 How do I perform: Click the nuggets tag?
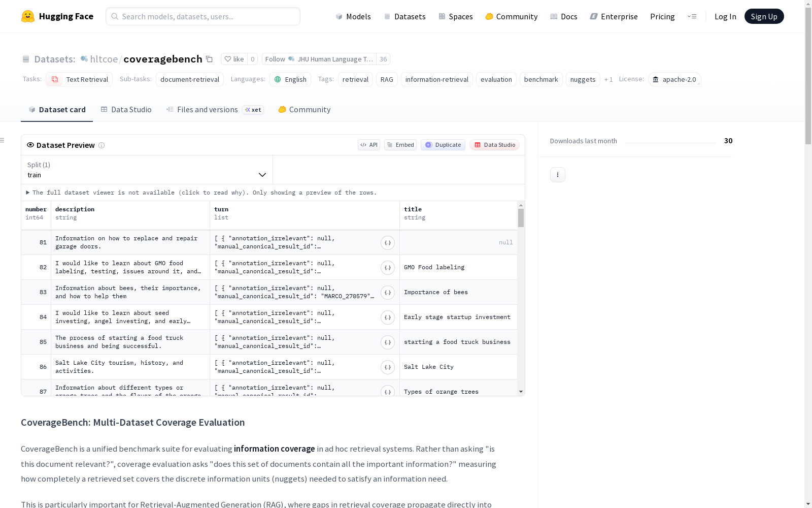583,79
